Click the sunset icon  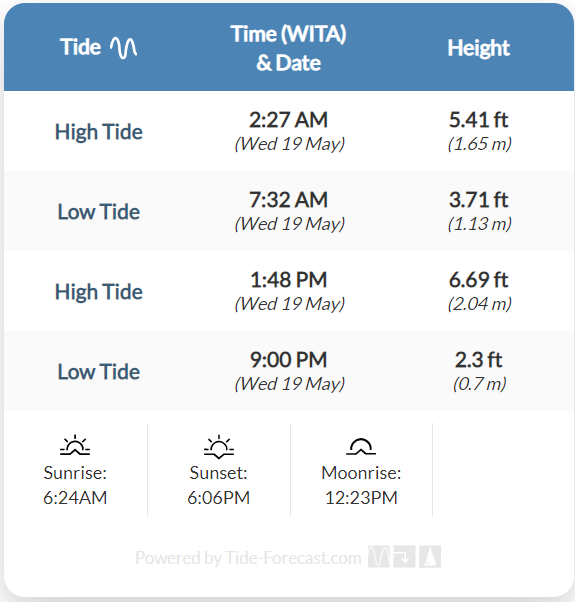[219, 447]
